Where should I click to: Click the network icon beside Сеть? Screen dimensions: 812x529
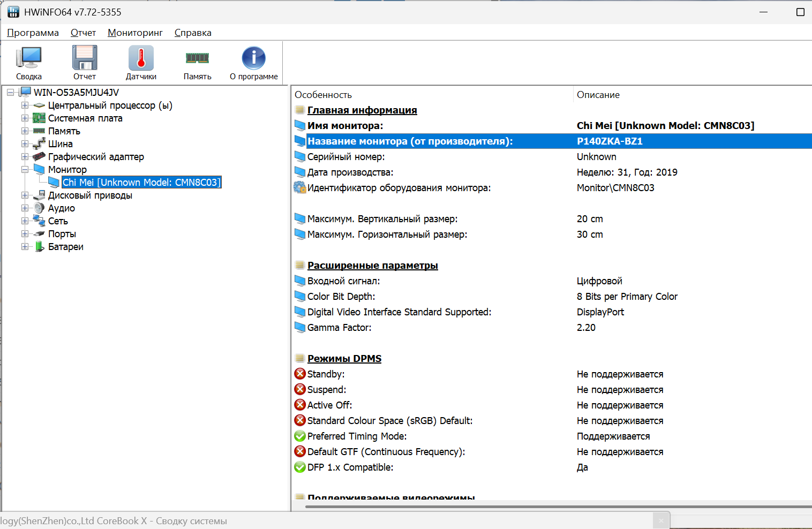[x=39, y=221]
